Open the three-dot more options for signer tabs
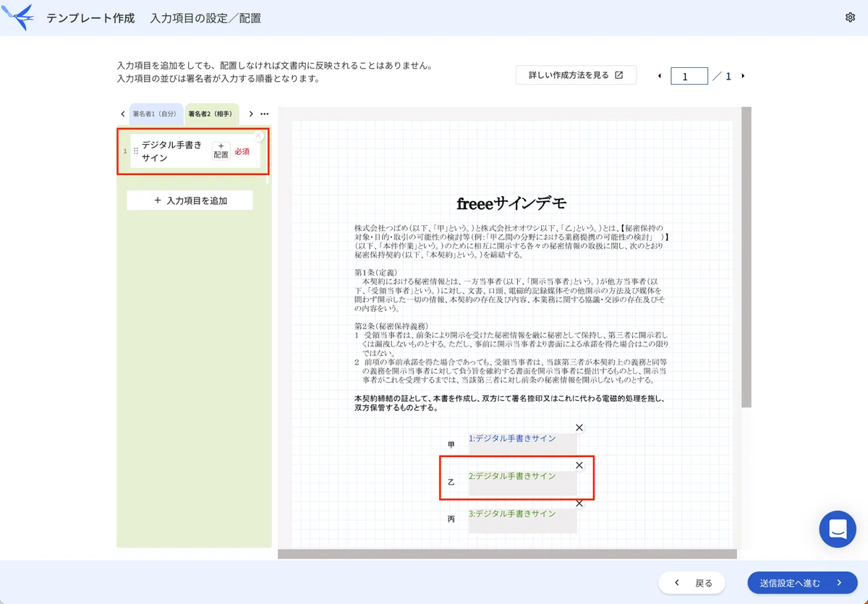The height and width of the screenshot is (604, 868). coord(265,114)
